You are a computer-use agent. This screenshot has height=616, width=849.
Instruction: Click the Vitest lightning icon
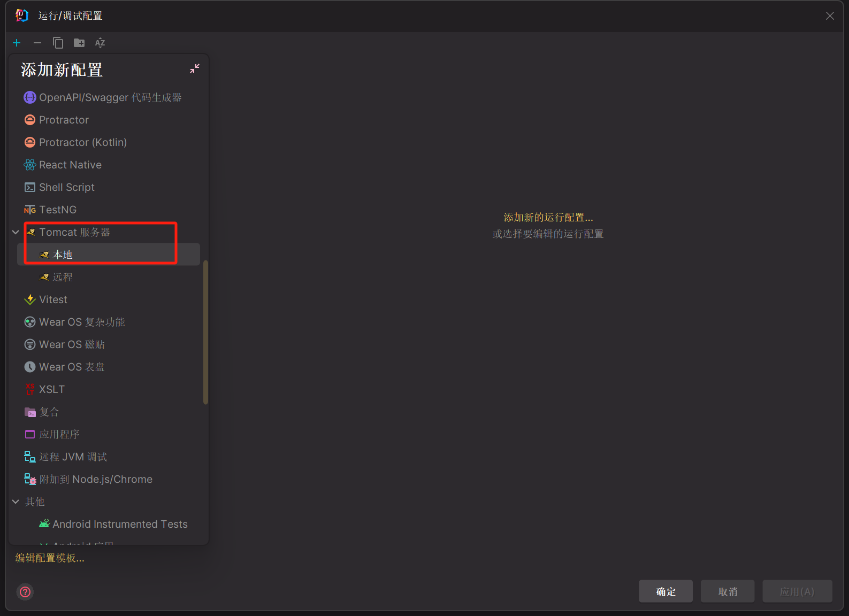pyautogui.click(x=30, y=299)
